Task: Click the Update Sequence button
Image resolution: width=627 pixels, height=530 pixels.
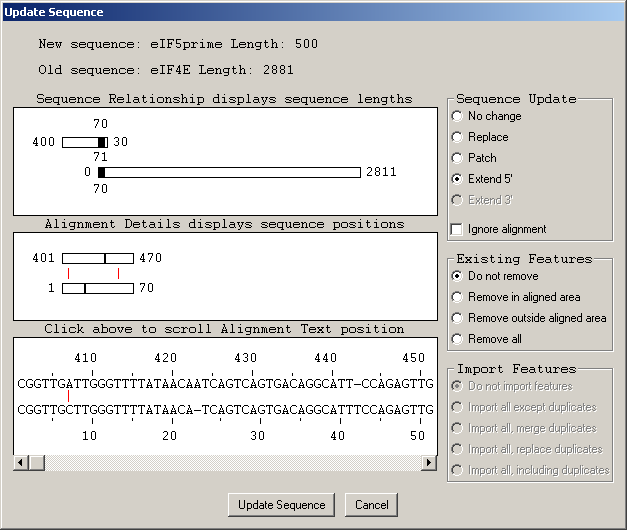Action: (281, 505)
